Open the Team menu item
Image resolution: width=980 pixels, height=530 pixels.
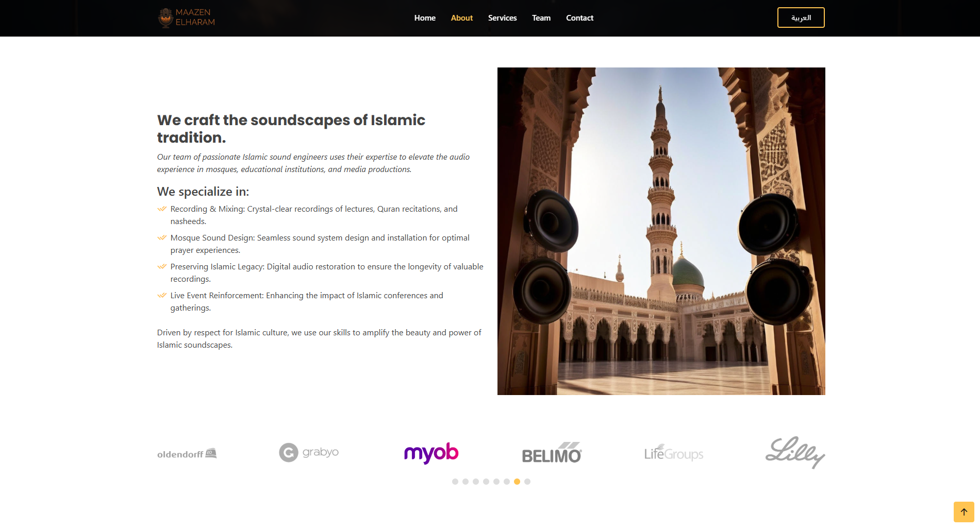click(541, 18)
